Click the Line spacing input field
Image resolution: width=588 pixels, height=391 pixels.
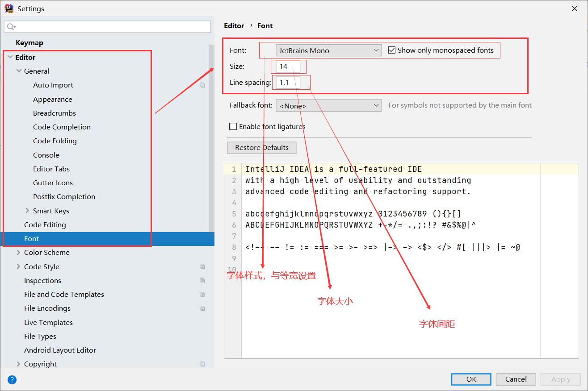click(x=288, y=83)
